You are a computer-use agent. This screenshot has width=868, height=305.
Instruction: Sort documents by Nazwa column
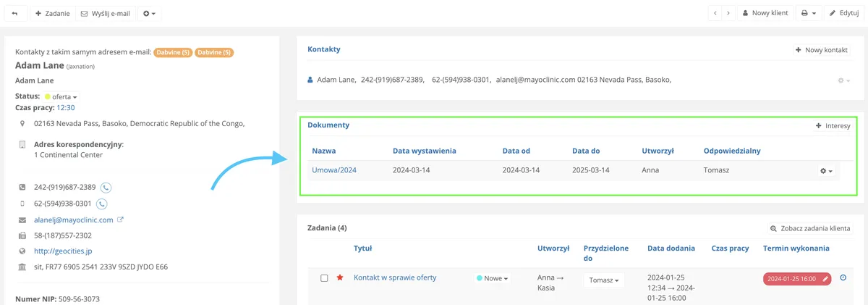pyautogui.click(x=324, y=151)
